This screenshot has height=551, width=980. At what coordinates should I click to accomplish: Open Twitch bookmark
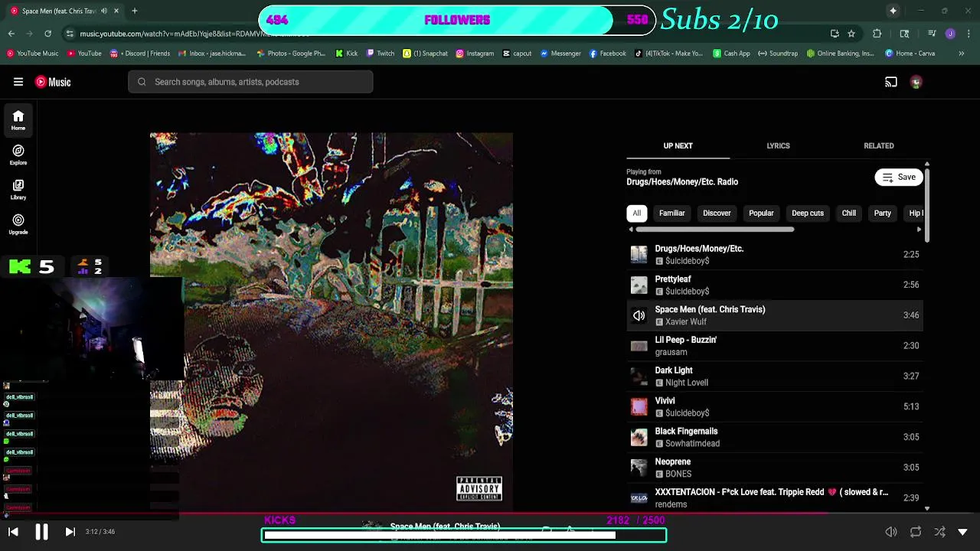(381, 54)
